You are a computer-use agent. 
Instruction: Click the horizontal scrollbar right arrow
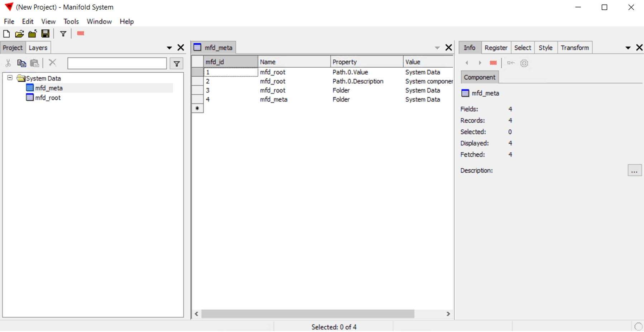point(448,314)
